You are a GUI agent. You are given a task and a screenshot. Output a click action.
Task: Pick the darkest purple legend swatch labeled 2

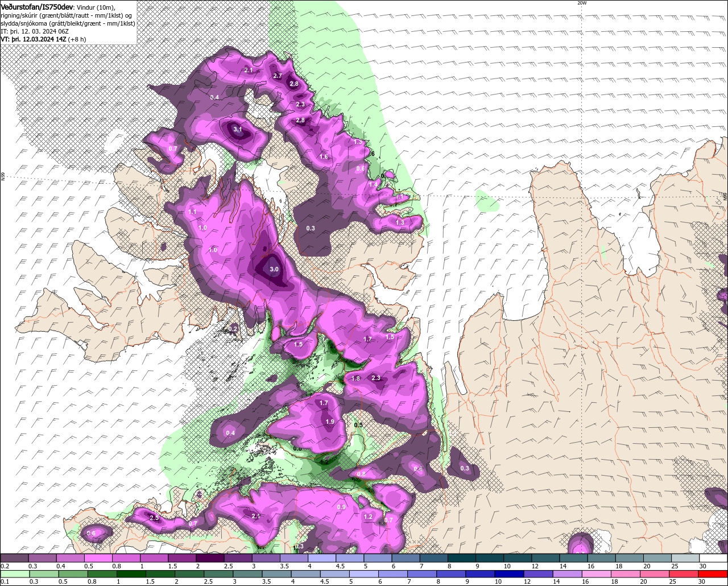(210, 558)
